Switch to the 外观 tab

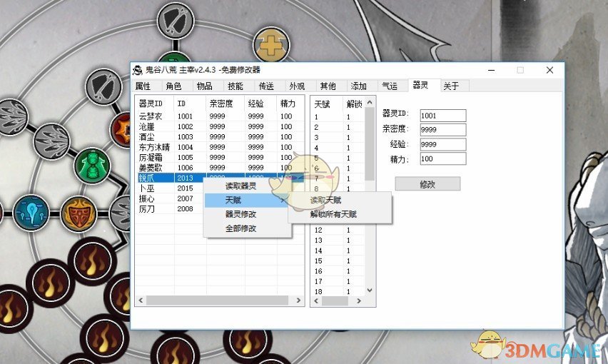(x=297, y=86)
